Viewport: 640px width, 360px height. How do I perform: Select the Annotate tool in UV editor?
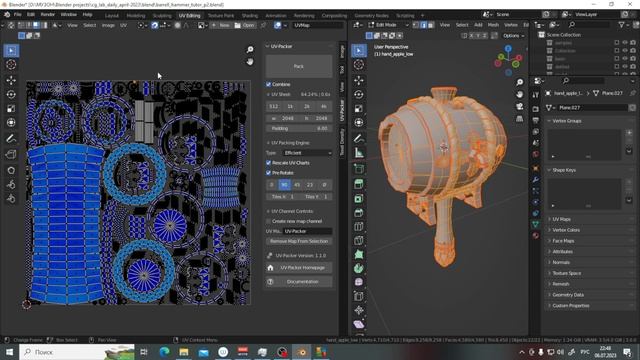point(11,139)
